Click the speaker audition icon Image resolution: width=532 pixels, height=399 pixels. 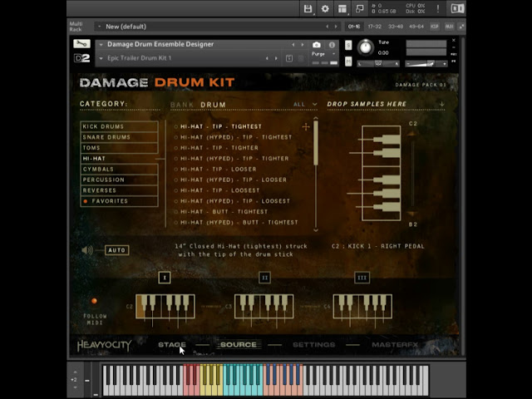[87, 250]
